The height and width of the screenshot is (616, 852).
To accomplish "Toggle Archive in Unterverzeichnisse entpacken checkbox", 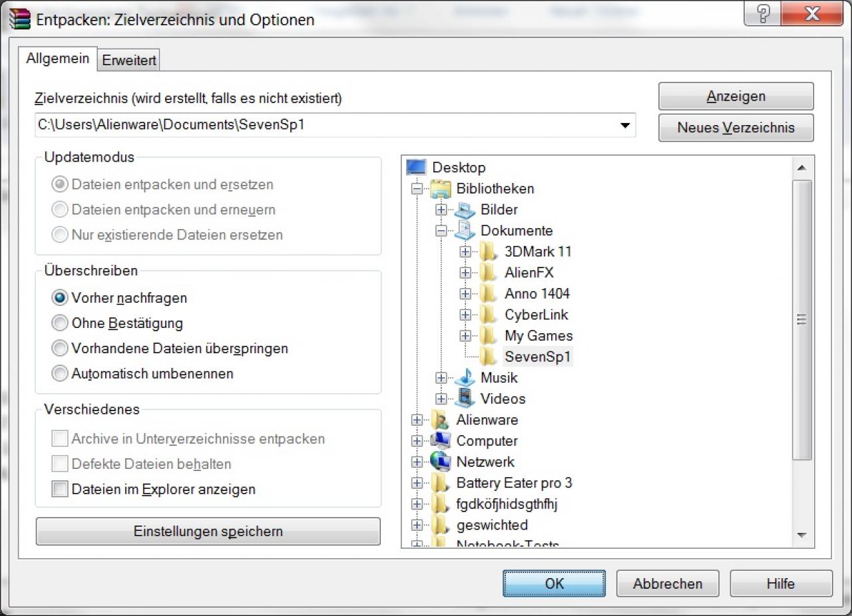I will (60, 439).
